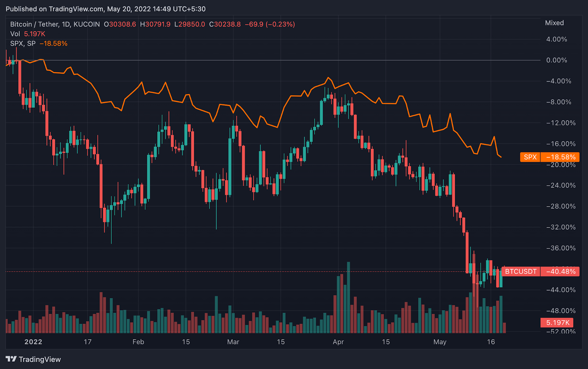Click the −36.00% axis label
This screenshot has height=369, width=588.
click(x=561, y=248)
